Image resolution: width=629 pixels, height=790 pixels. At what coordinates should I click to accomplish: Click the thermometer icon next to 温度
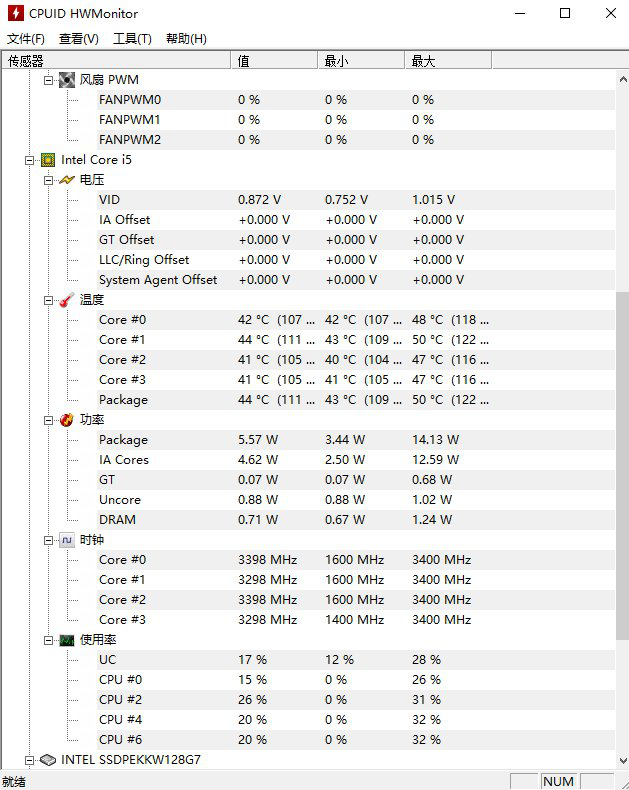click(x=67, y=300)
